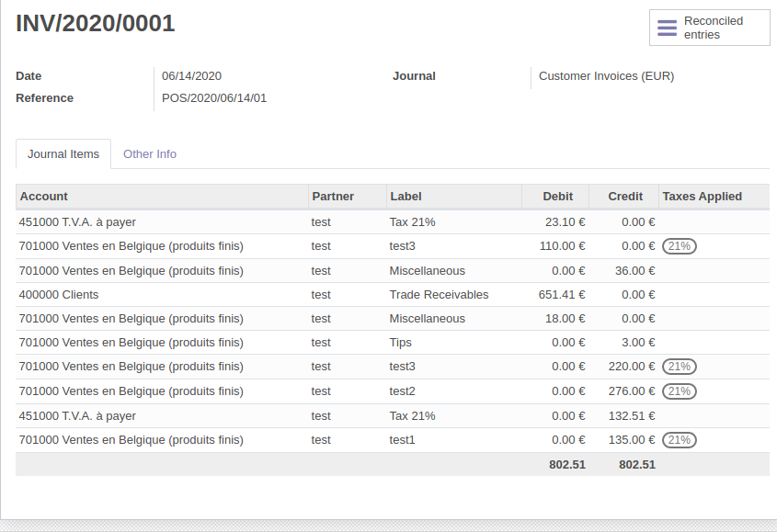Select the test1 label cell
Screen dimensions: 777x532
pos(402,440)
